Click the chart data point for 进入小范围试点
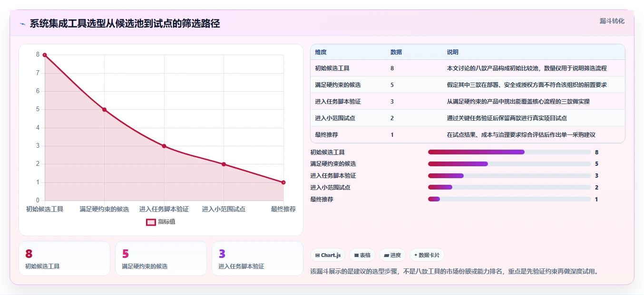Image resolution: width=644 pixels, height=295 pixels. [x=224, y=164]
